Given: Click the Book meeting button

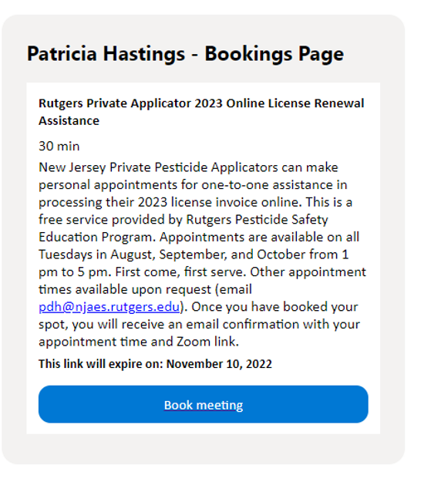Looking at the screenshot, I should point(203,404).
